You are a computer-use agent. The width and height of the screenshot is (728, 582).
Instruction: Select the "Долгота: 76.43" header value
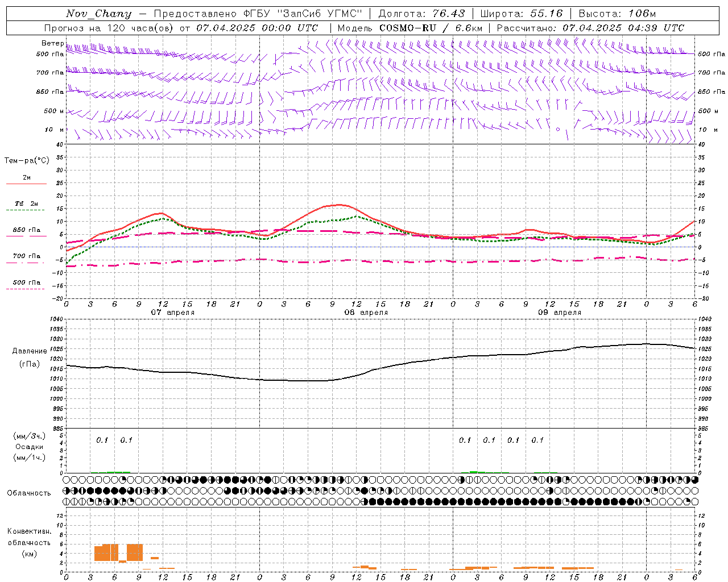coord(421,14)
